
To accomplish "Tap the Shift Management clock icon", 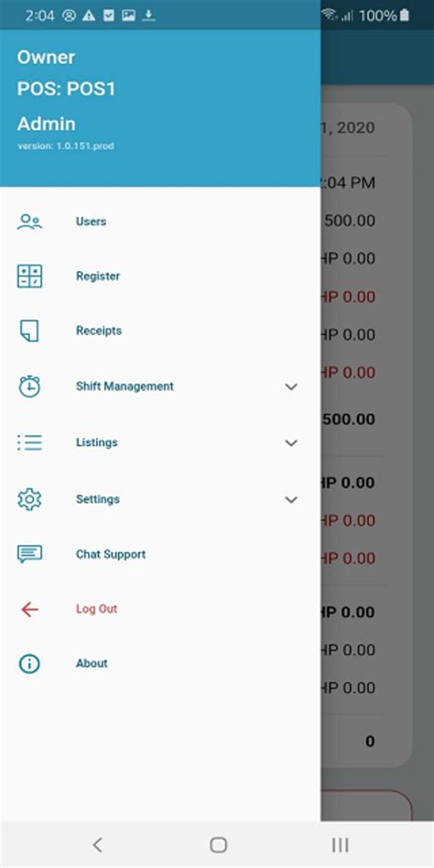I will pyautogui.click(x=29, y=386).
